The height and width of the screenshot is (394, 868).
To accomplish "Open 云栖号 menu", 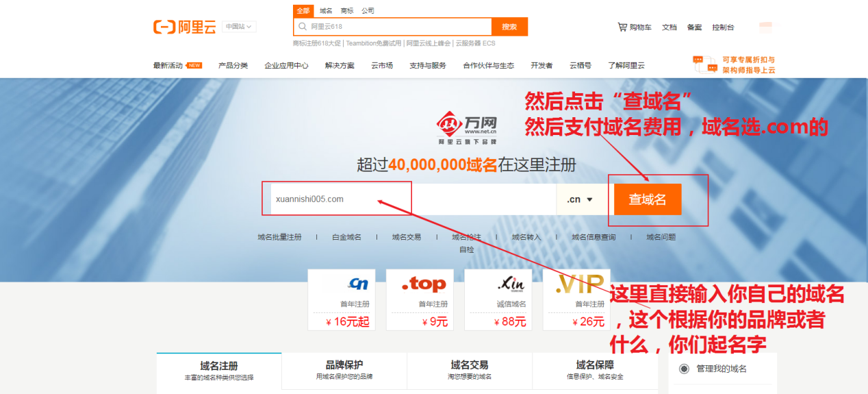I will pos(580,66).
